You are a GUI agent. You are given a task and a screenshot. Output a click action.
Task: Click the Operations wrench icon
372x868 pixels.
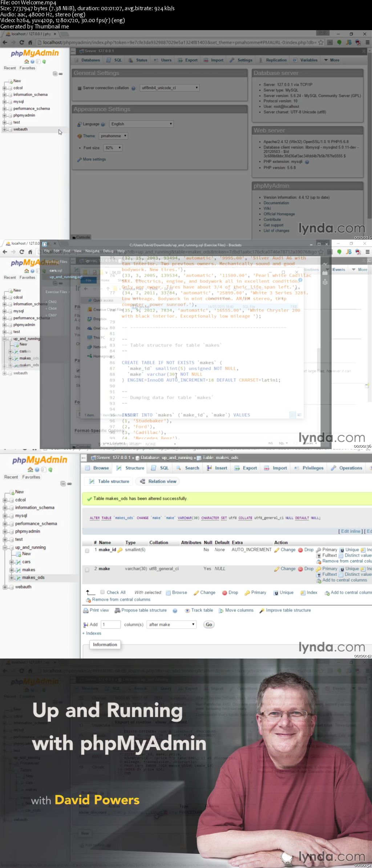pos(333,468)
